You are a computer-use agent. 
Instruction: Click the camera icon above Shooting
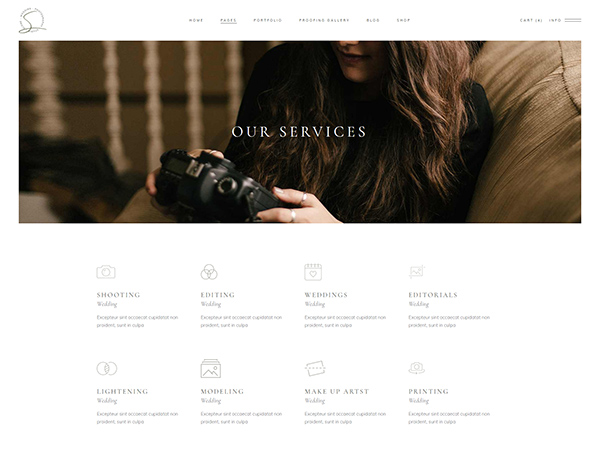pos(106,272)
